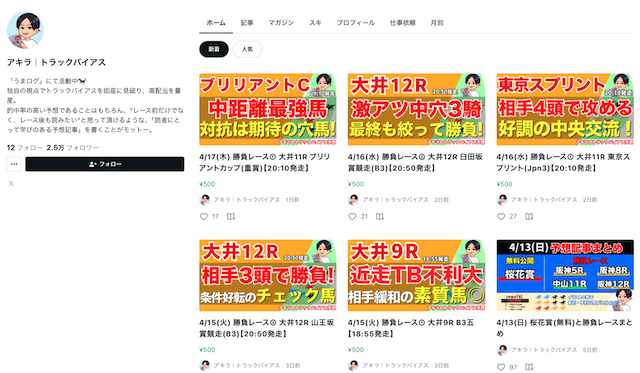Select the スキ tab
The width and height of the screenshot is (640, 373).
coord(315,23)
